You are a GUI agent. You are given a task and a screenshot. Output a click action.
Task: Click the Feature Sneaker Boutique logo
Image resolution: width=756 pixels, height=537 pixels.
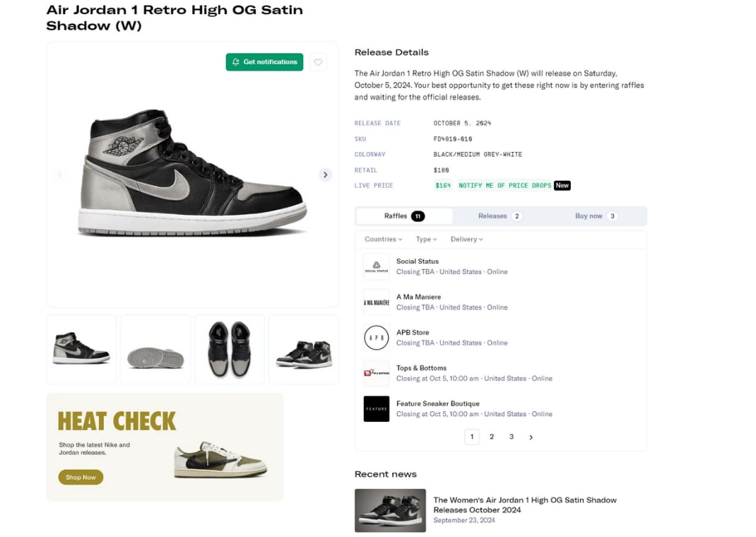pos(376,409)
